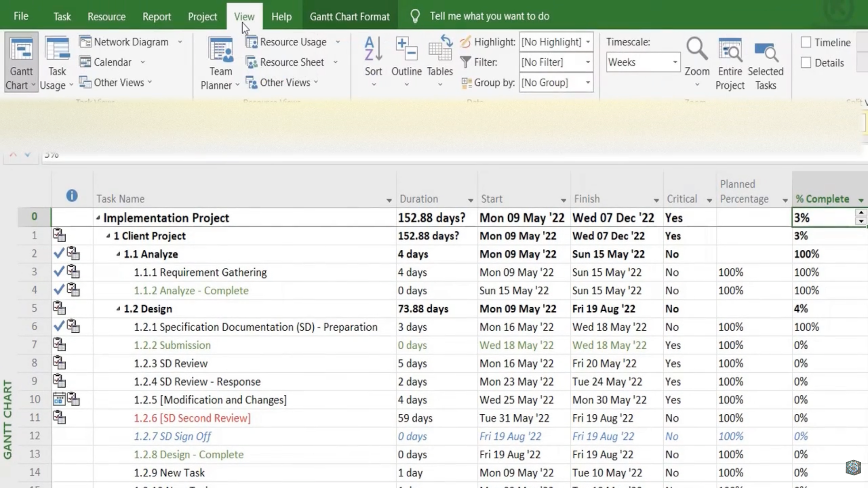Click the Resource Sheet button
Image resolution: width=868 pixels, height=488 pixels.
pos(292,62)
